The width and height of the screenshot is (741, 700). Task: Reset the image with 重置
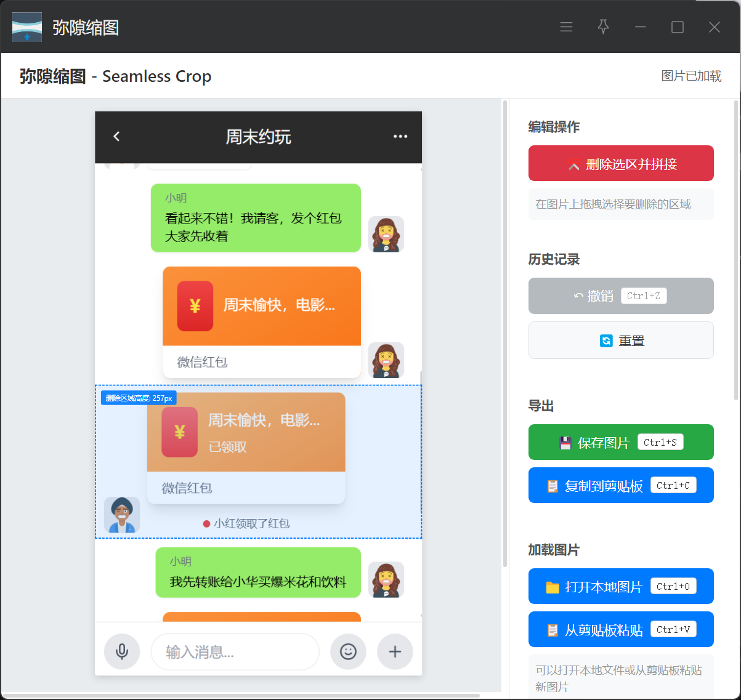point(621,340)
